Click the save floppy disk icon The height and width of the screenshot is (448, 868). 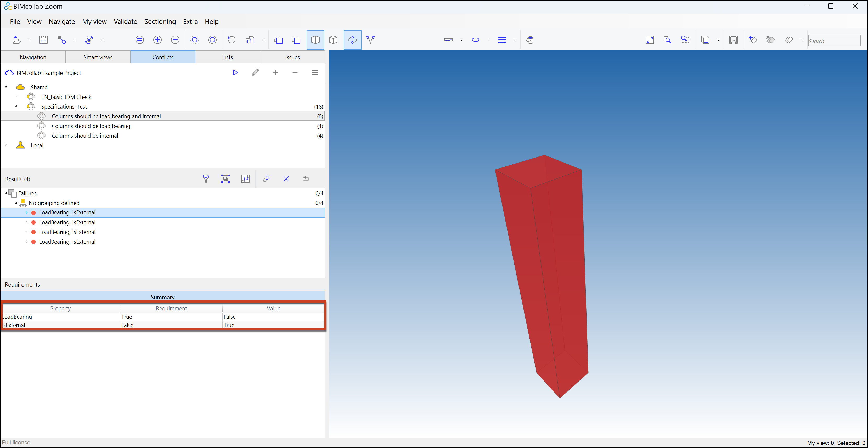tap(43, 40)
